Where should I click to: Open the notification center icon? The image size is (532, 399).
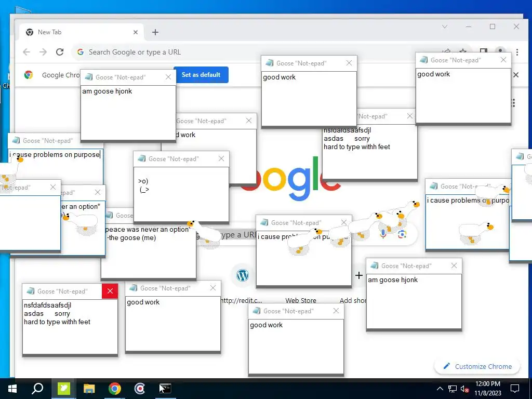(x=515, y=389)
